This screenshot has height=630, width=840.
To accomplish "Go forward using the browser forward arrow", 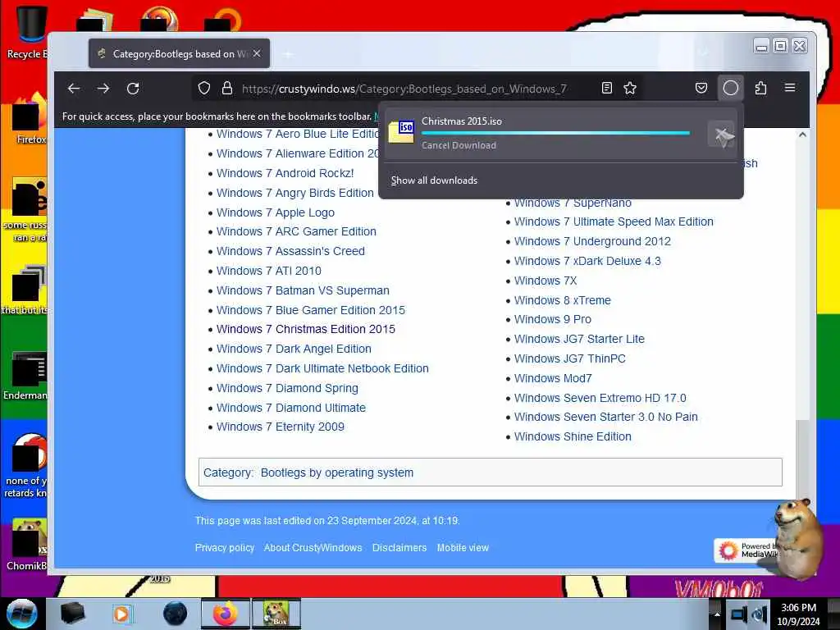I will pyautogui.click(x=103, y=89).
